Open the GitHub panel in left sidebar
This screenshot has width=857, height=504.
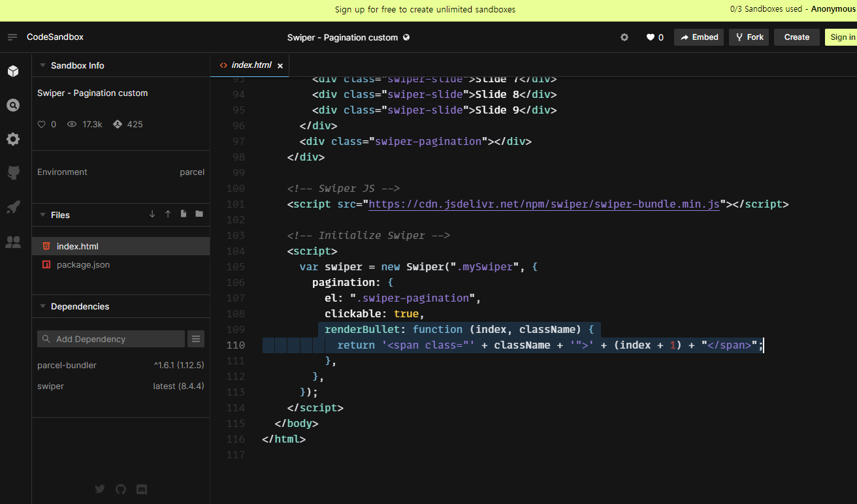point(13,173)
